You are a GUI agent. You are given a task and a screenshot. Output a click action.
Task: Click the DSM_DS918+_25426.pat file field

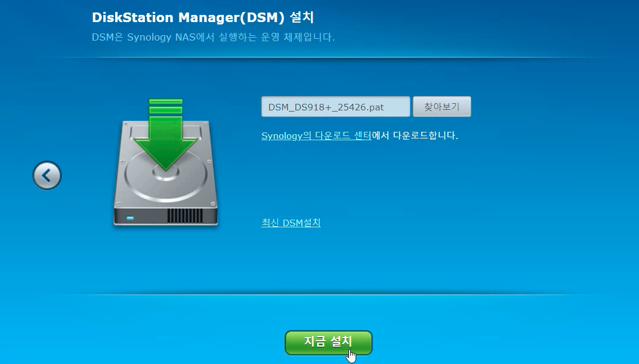[x=335, y=106]
